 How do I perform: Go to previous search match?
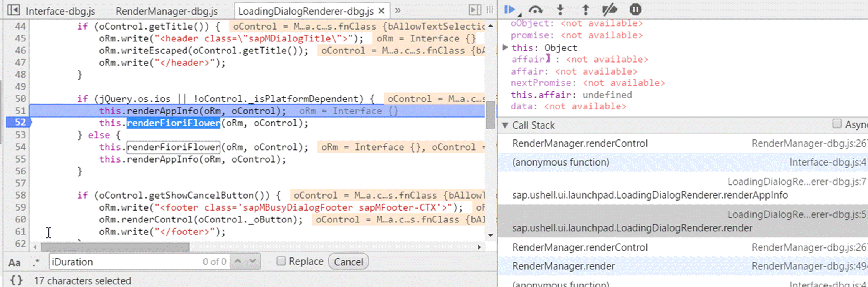tap(238, 261)
